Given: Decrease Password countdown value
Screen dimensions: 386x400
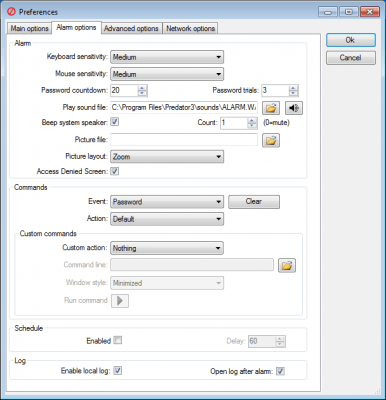Looking at the screenshot, I should click(x=142, y=93).
